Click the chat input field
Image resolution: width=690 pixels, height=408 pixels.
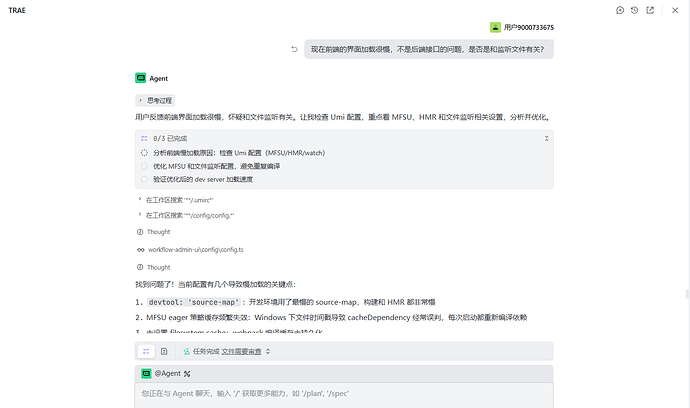(344, 395)
